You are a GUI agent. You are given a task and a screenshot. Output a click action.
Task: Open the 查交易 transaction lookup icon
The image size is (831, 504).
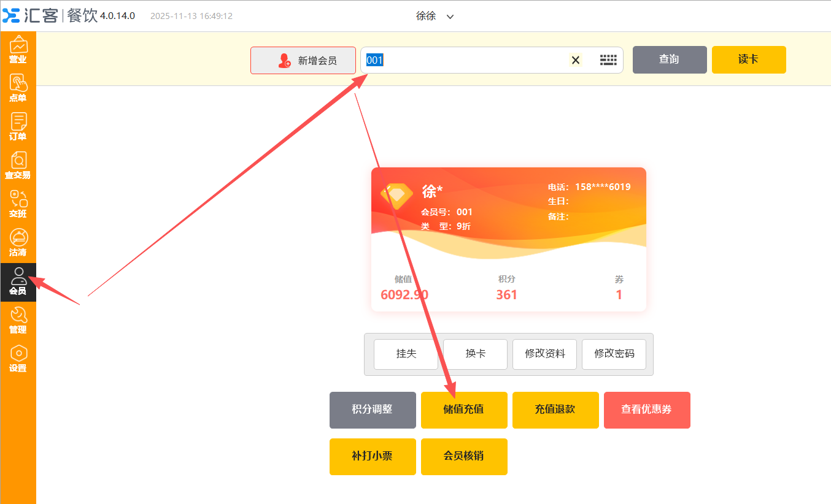pyautogui.click(x=18, y=166)
